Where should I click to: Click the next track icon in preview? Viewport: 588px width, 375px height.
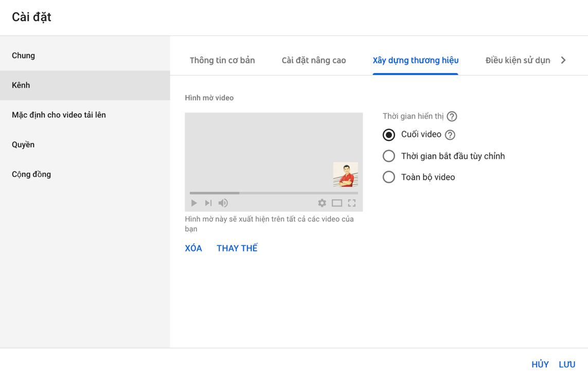208,203
